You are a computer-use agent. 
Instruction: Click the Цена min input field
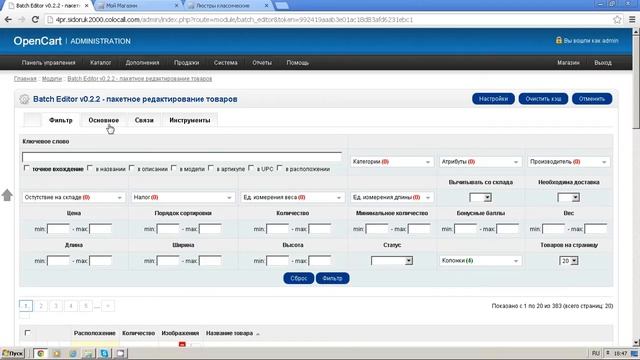coord(58,229)
